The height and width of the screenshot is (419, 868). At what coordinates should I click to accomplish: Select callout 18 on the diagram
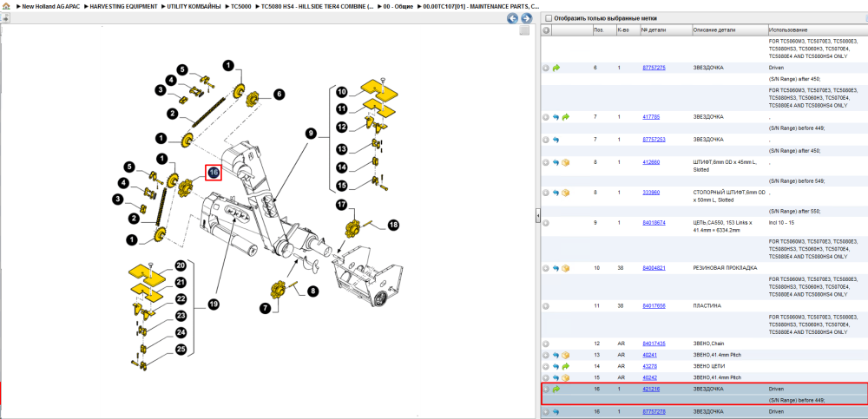point(393,225)
